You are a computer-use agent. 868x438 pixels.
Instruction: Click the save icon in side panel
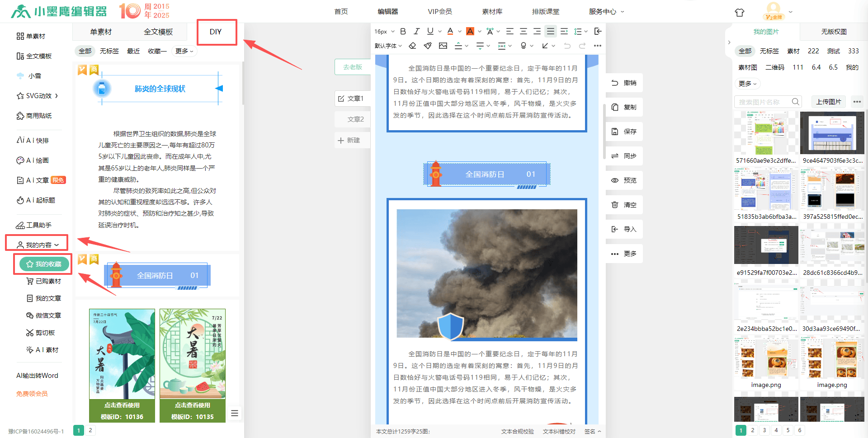tap(615, 132)
